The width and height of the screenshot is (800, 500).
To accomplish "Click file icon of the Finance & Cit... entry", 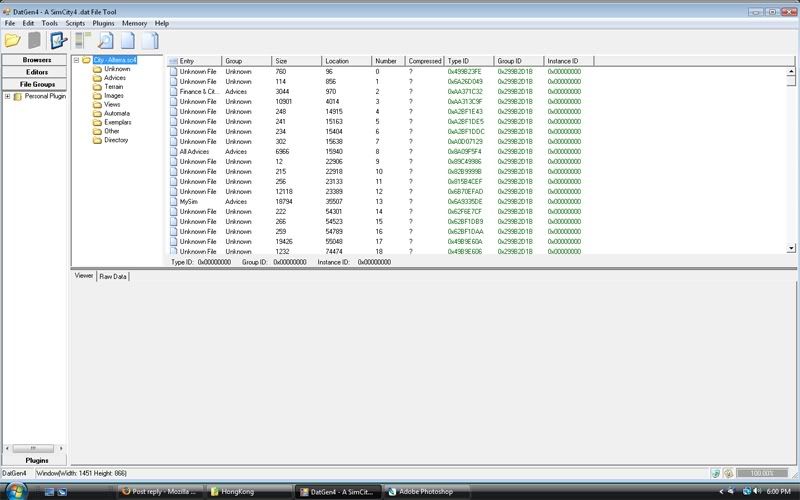I will click(x=173, y=92).
